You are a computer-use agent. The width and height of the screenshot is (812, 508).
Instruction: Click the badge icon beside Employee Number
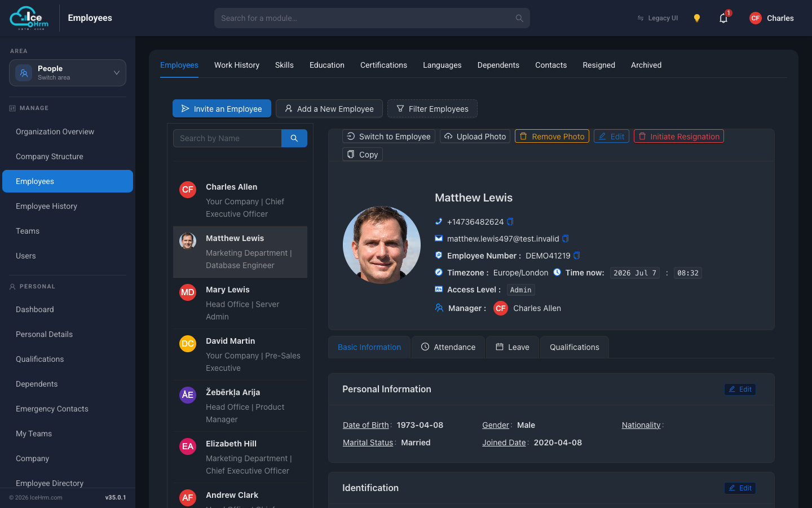(x=439, y=256)
